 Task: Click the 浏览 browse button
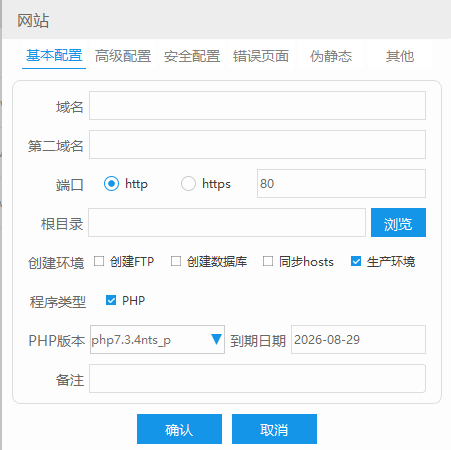(398, 222)
